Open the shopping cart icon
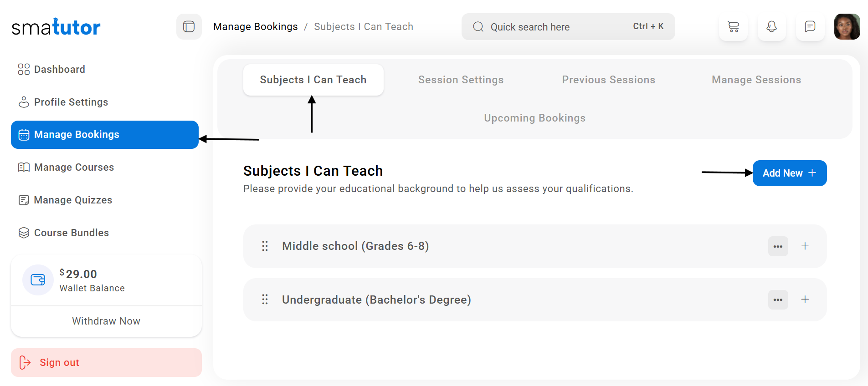 733,27
